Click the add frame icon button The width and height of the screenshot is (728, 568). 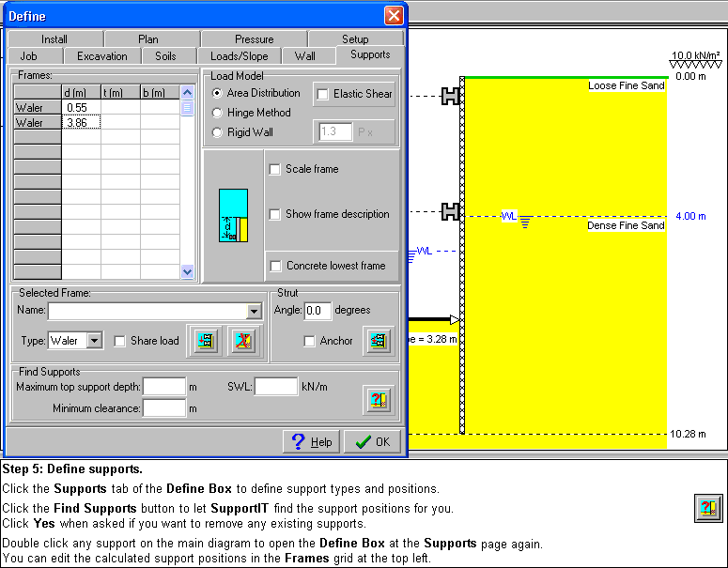pos(203,341)
